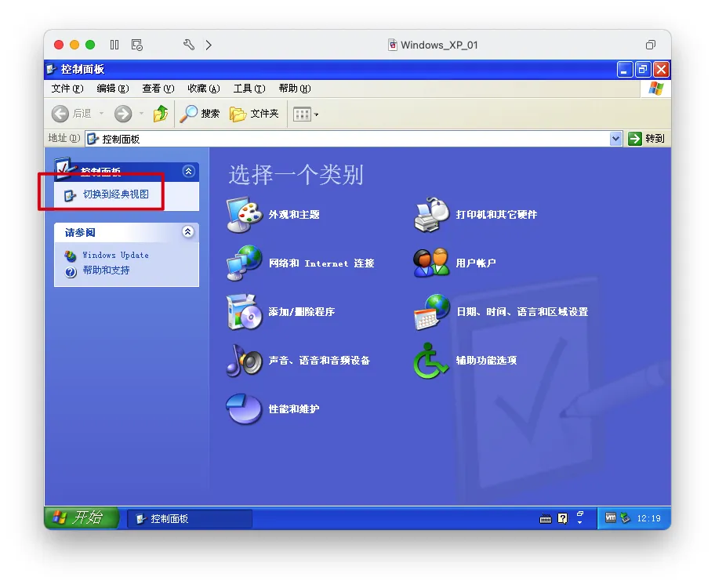
Task: Expand the VM toolbar chevron arrow
Action: tap(209, 45)
